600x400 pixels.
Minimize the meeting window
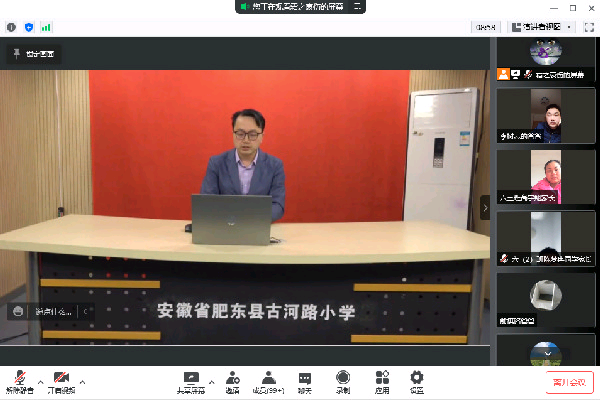point(554,8)
